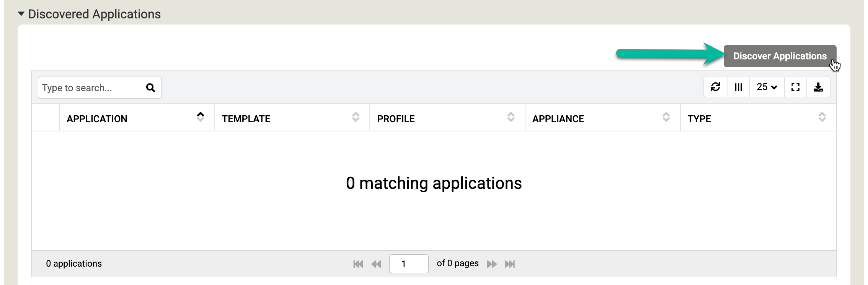Screen dimensions: 868x285
Task: Click the search magnifier icon
Action: [150, 88]
